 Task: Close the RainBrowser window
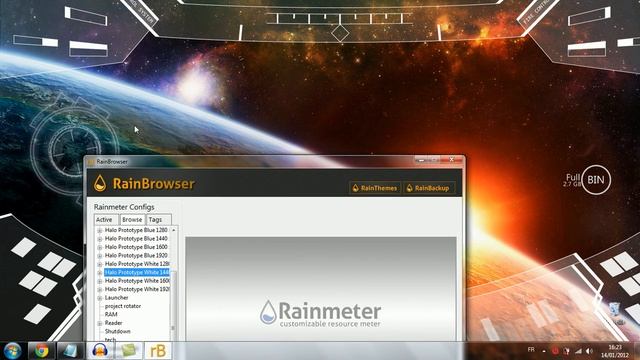click(x=451, y=160)
